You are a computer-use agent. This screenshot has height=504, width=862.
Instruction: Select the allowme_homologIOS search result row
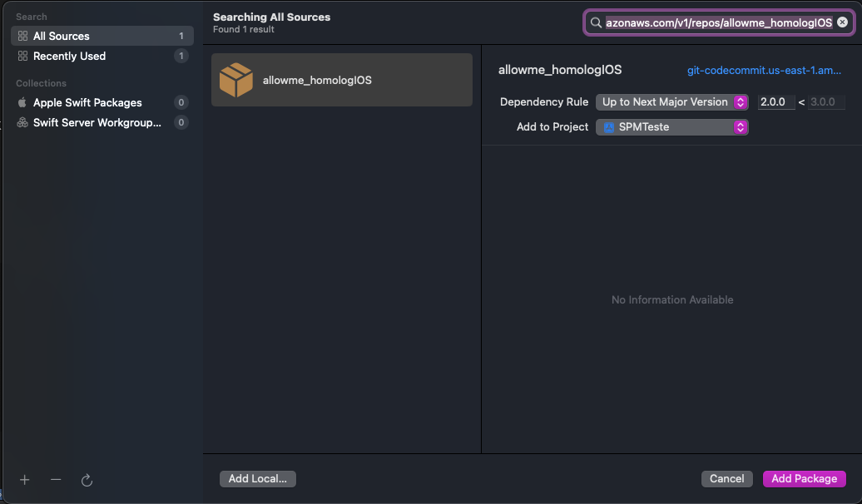342,80
